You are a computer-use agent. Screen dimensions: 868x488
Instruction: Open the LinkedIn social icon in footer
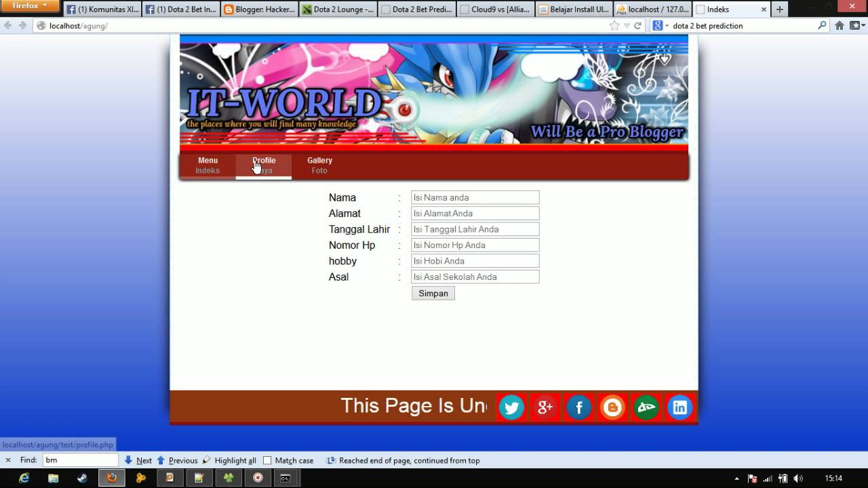[x=679, y=407]
